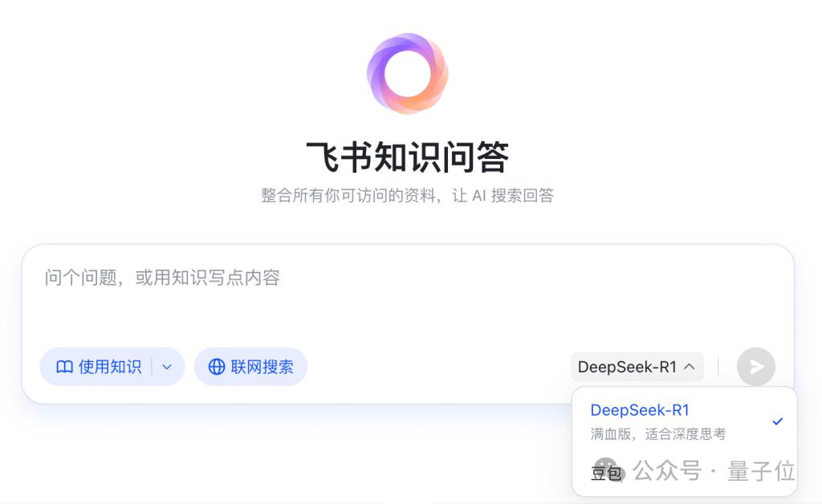Open the DeepSeek-R1 model selector
The image size is (822, 504).
click(637, 367)
